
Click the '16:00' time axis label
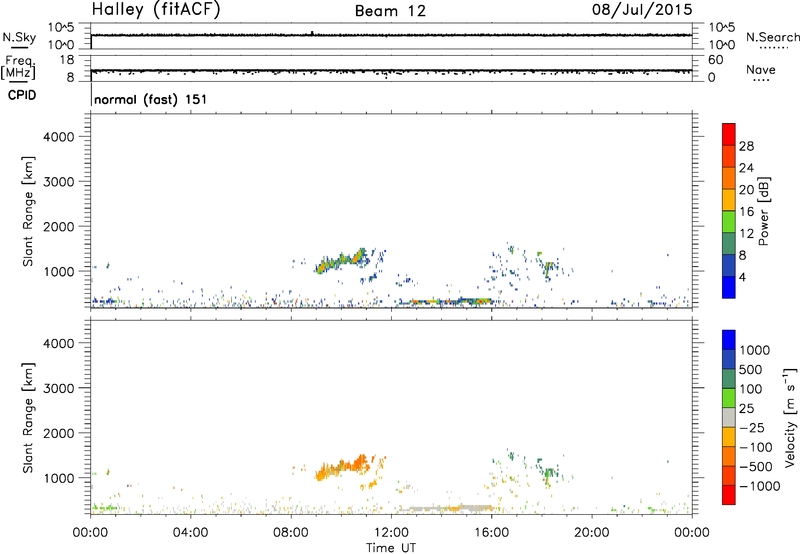[x=491, y=533]
